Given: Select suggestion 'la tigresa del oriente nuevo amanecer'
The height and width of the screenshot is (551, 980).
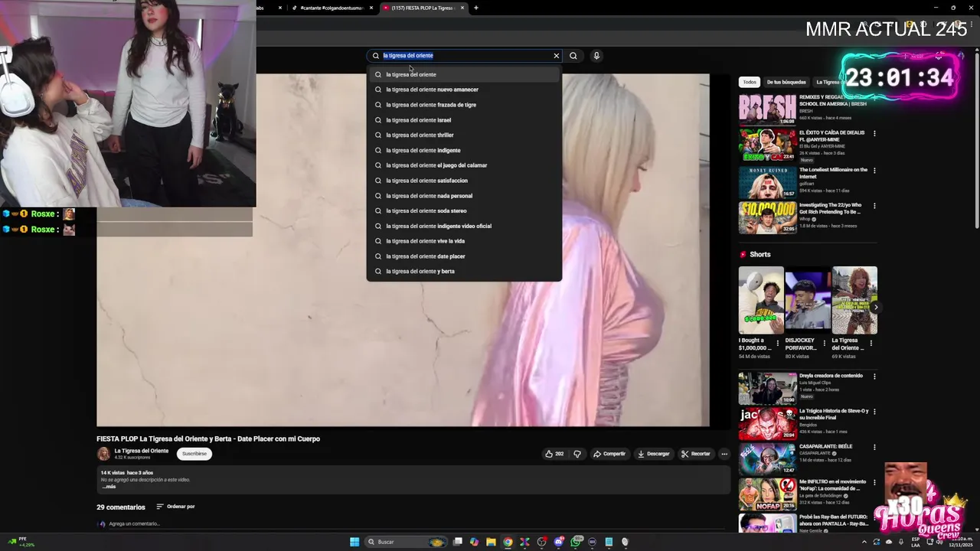Looking at the screenshot, I should pyautogui.click(x=464, y=90).
